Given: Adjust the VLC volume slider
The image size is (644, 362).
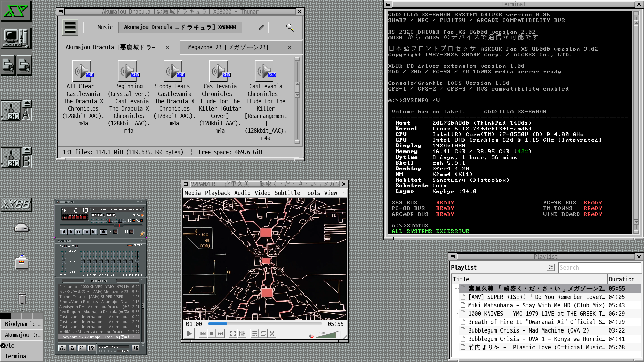Looking at the screenshot, I should tap(328, 335).
